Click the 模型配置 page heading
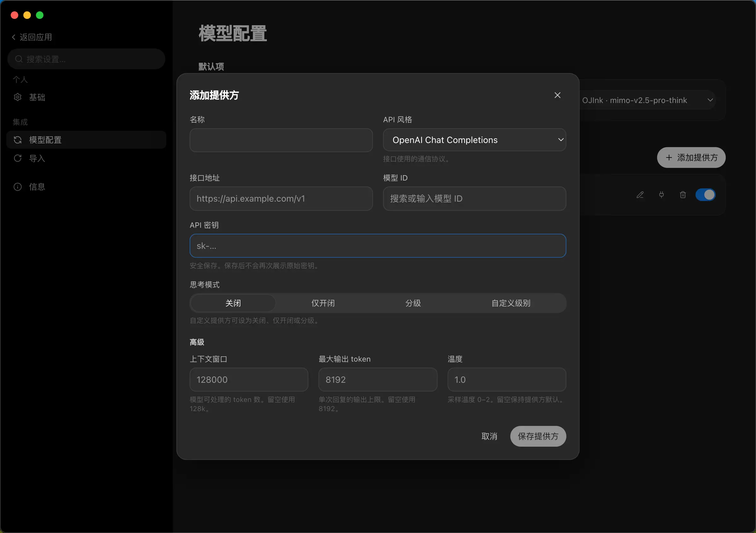The width and height of the screenshot is (756, 533). [232, 34]
